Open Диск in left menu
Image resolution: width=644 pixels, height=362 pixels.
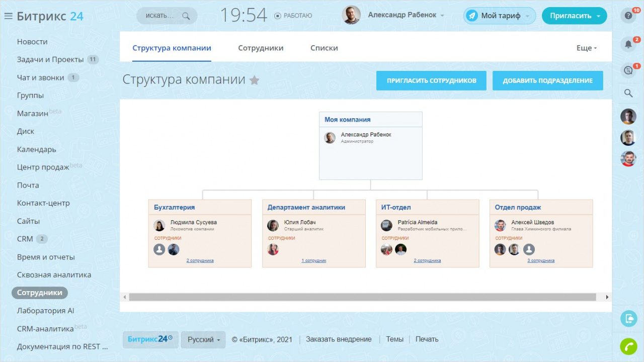click(26, 131)
